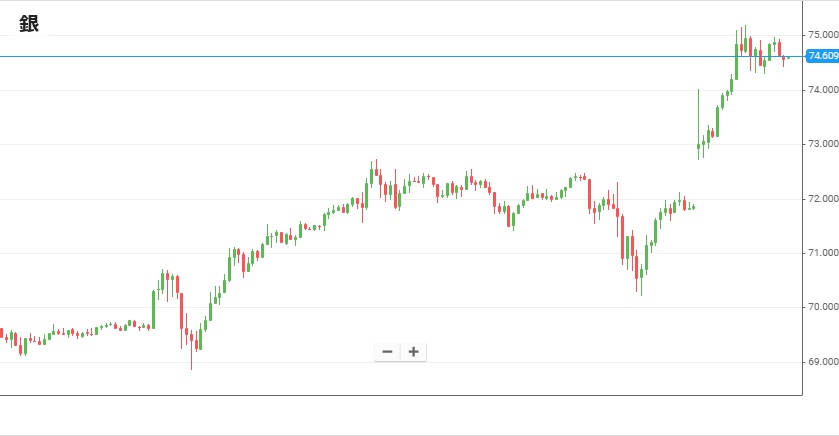Click the blue 74.609 current price tag
This screenshot has width=839, height=436.
[x=821, y=57]
